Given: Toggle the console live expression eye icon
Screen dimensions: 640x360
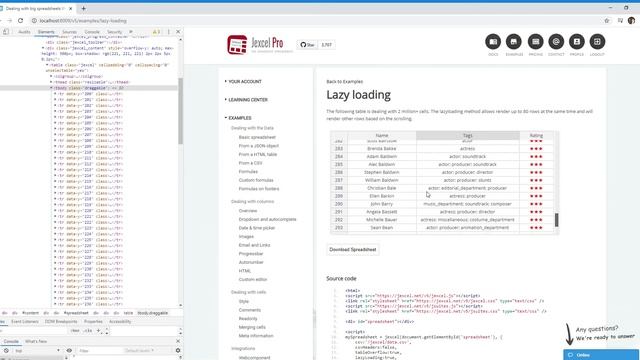Looking at the screenshot, I should [69, 351].
